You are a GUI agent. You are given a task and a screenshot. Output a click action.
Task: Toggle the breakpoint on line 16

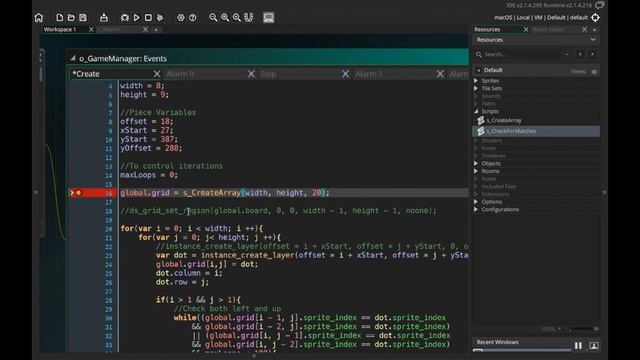(78, 193)
